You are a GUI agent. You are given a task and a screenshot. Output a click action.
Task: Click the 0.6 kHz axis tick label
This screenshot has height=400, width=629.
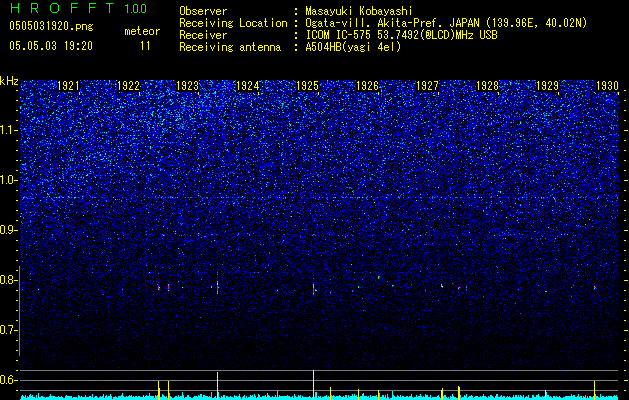(x=8, y=380)
